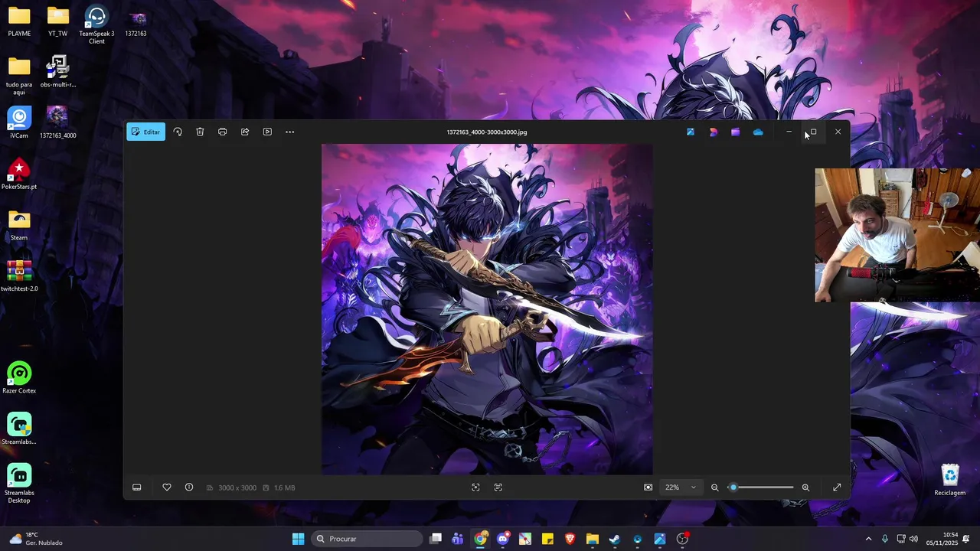Open the upper Streamlabs... desktop shortcut
Screen dimensions: 980x551
click(19, 429)
